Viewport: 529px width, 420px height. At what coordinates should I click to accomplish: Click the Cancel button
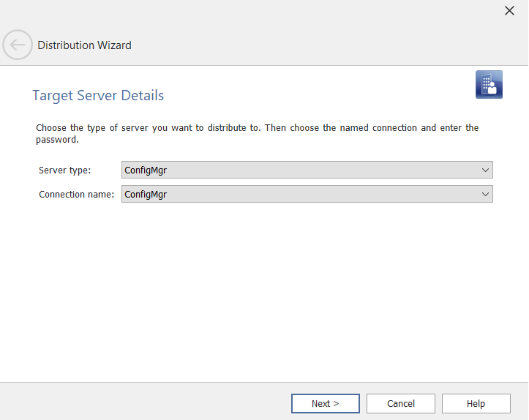coord(400,403)
